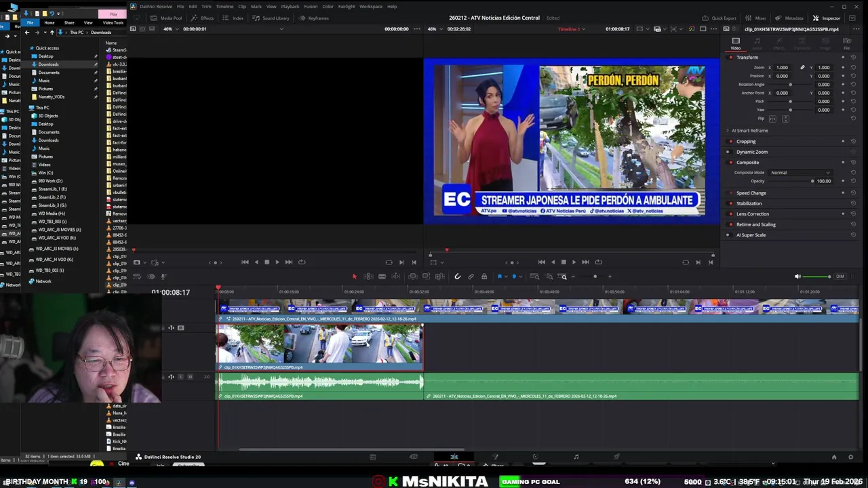Open the Effects panel
Screen dimensions: 868x488
[x=203, y=18]
